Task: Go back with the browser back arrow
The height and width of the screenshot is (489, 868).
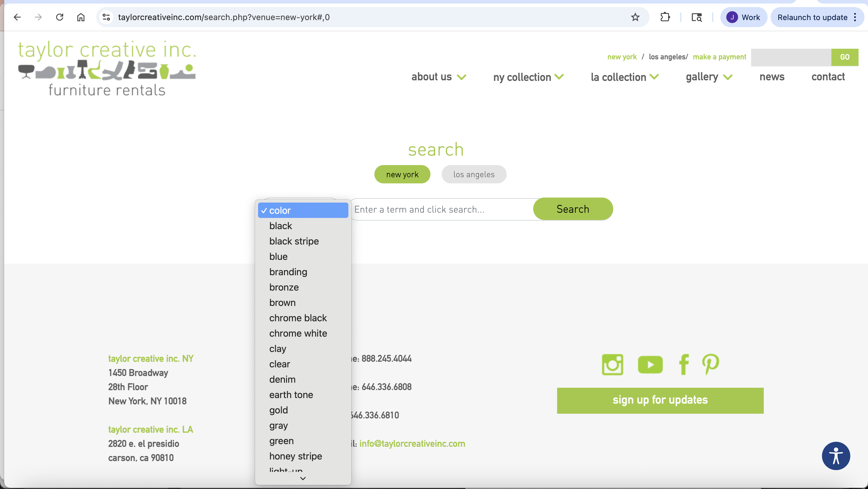Action: tap(17, 17)
